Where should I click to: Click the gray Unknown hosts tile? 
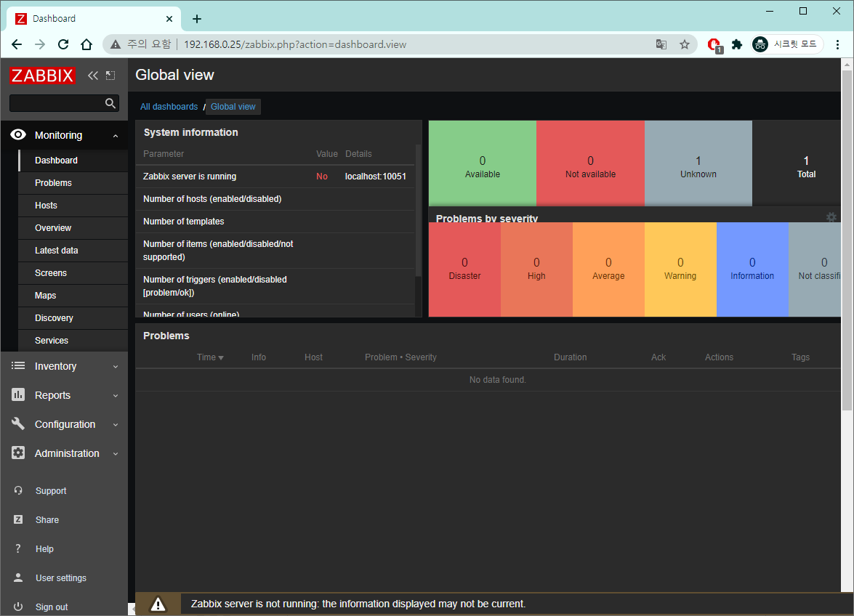point(698,163)
